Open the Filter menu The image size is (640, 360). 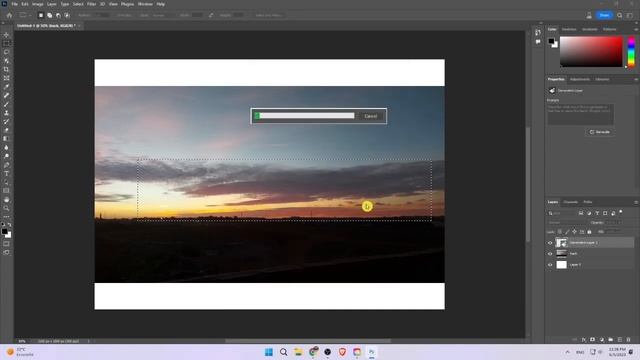[91, 4]
